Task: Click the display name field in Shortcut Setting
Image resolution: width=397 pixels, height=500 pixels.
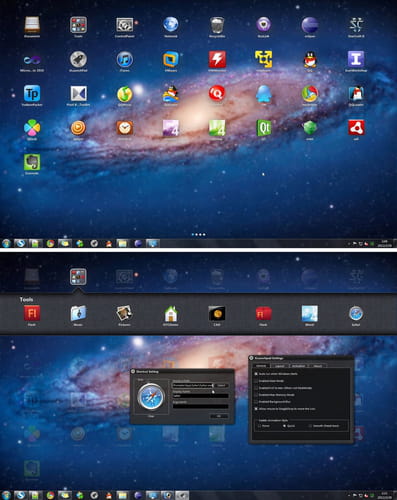Action: [x=201, y=396]
